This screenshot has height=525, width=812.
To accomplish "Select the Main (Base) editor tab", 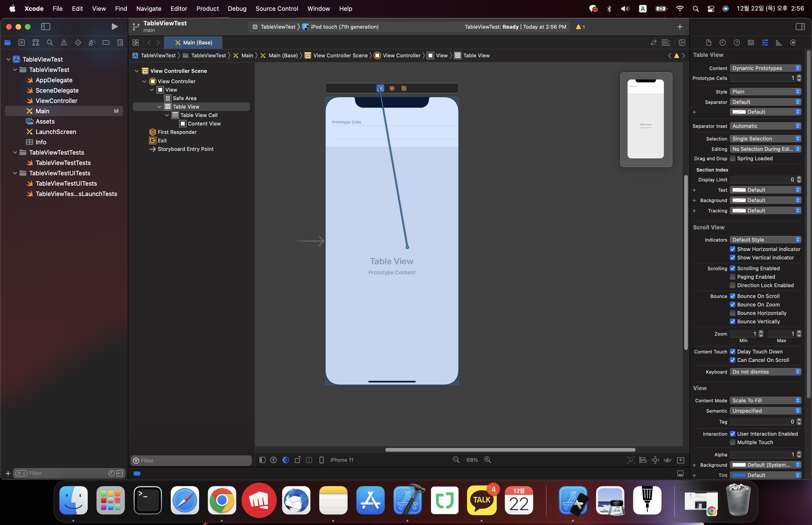I will click(x=193, y=43).
